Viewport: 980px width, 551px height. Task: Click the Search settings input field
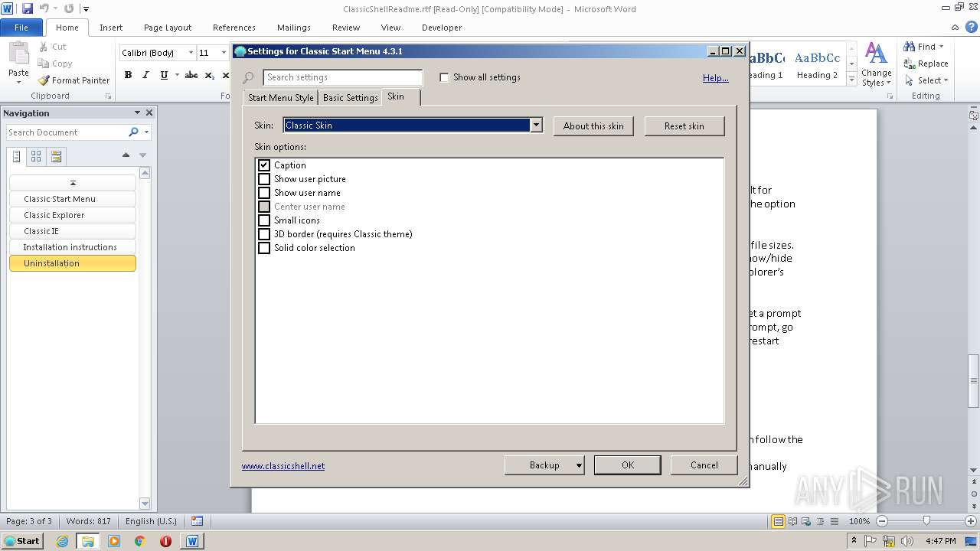click(342, 77)
